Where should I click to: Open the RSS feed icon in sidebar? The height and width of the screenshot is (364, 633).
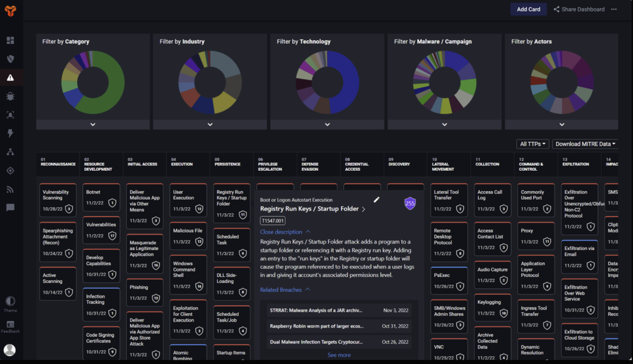coord(11,189)
